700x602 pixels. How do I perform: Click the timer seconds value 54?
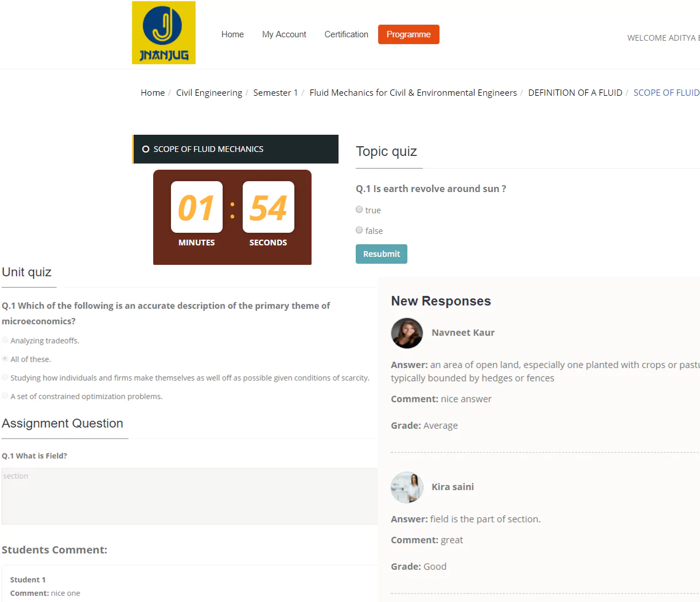point(269,207)
